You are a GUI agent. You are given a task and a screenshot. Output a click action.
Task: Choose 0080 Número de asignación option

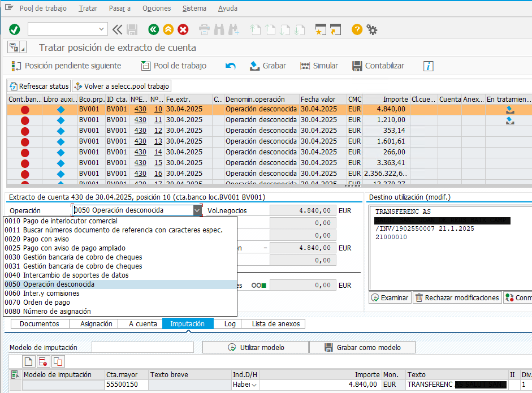point(120,312)
